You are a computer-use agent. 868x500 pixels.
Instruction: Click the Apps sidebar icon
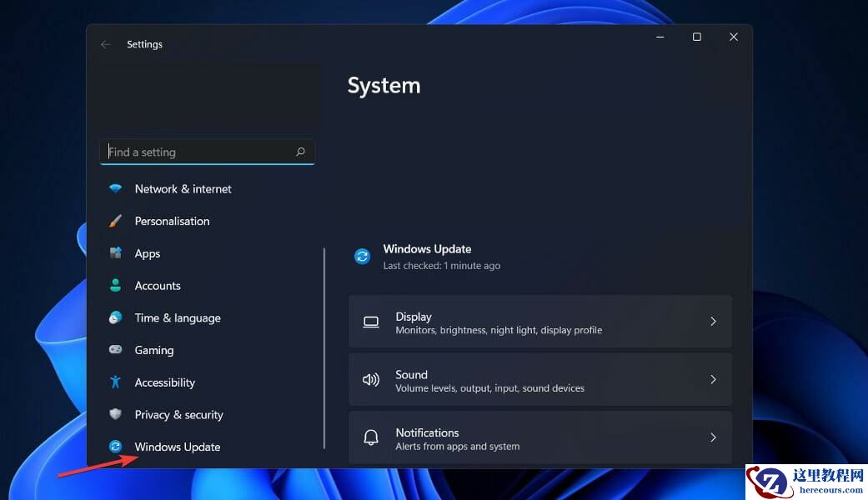[115, 252]
